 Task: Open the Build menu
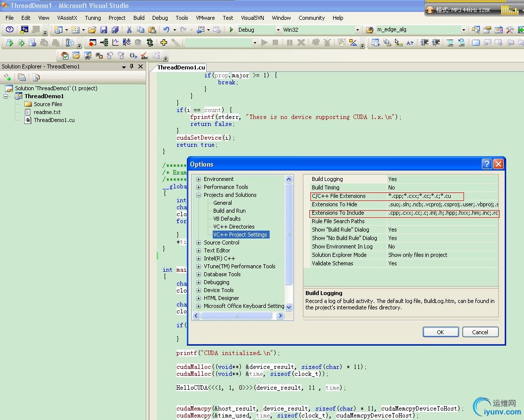139,18
